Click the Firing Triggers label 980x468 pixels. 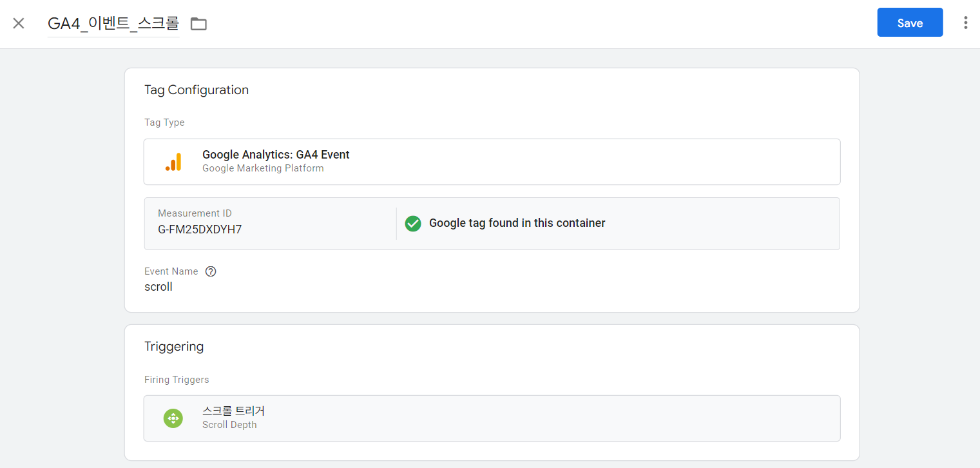pos(177,380)
